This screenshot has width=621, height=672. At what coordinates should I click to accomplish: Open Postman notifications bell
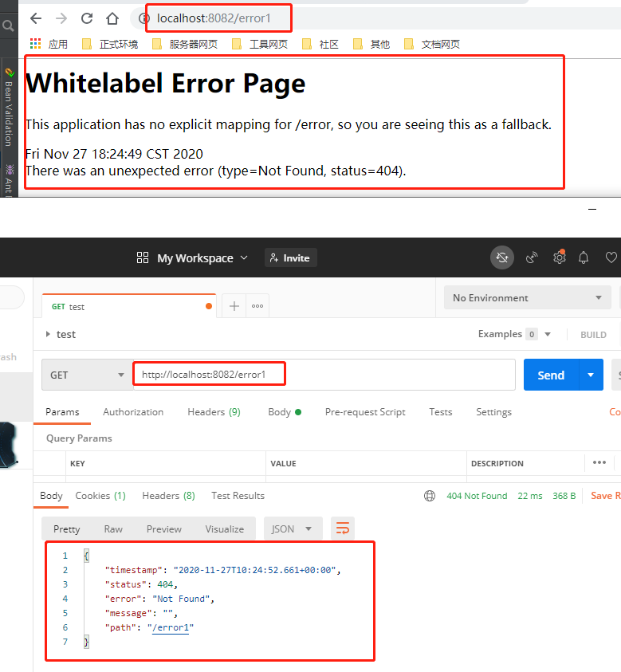[x=584, y=257]
